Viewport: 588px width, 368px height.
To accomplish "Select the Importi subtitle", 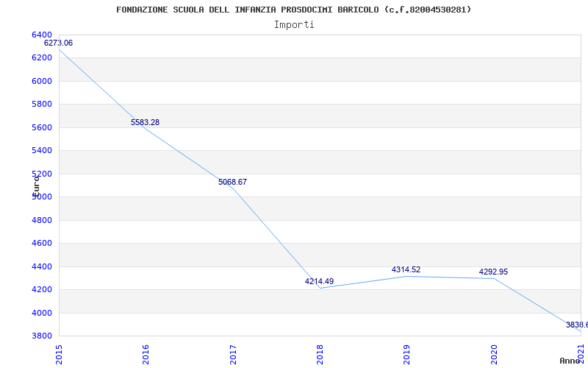I will coord(294,24).
